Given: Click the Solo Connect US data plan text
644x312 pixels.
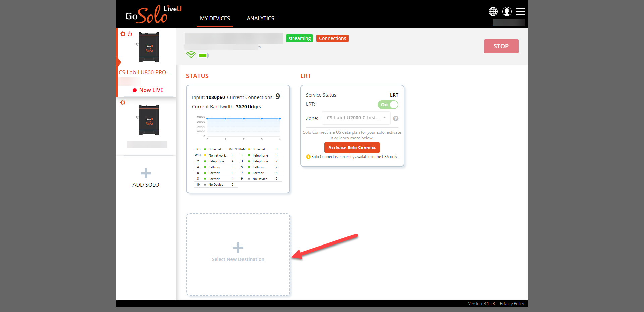Looking at the screenshot, I should click(x=352, y=135).
